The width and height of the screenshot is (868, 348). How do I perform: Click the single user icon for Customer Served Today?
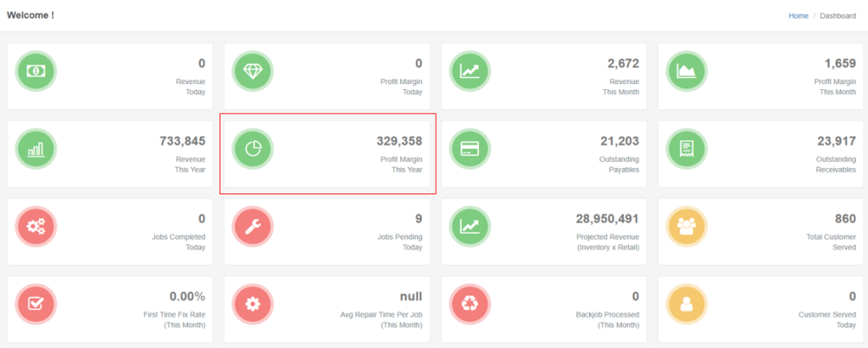tap(687, 304)
